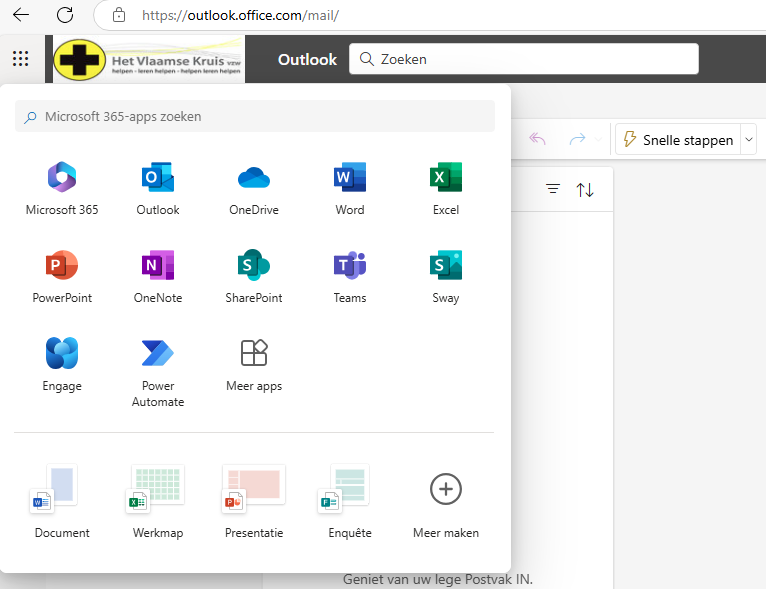The image size is (766, 589).
Task: Open the Sway app
Action: 446,276
